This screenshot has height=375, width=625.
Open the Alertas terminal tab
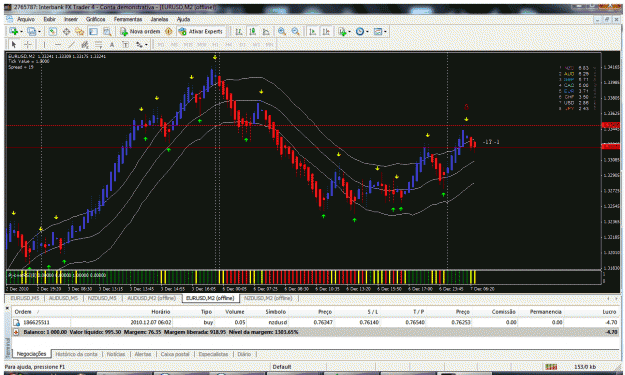point(143,354)
